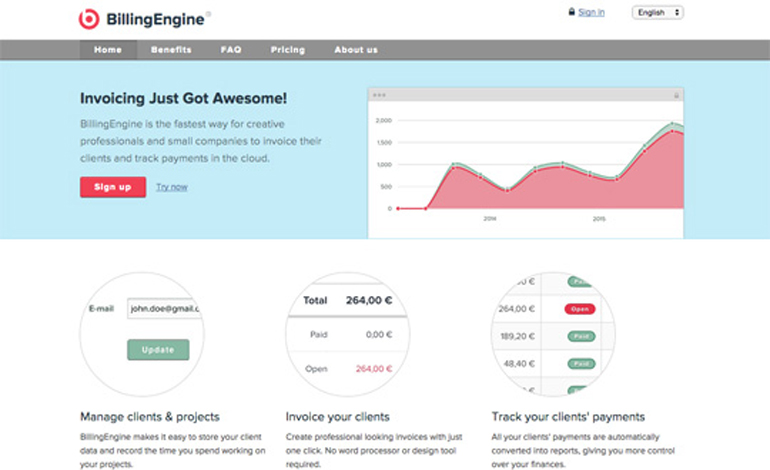Click the E-mail field label

tap(101, 308)
